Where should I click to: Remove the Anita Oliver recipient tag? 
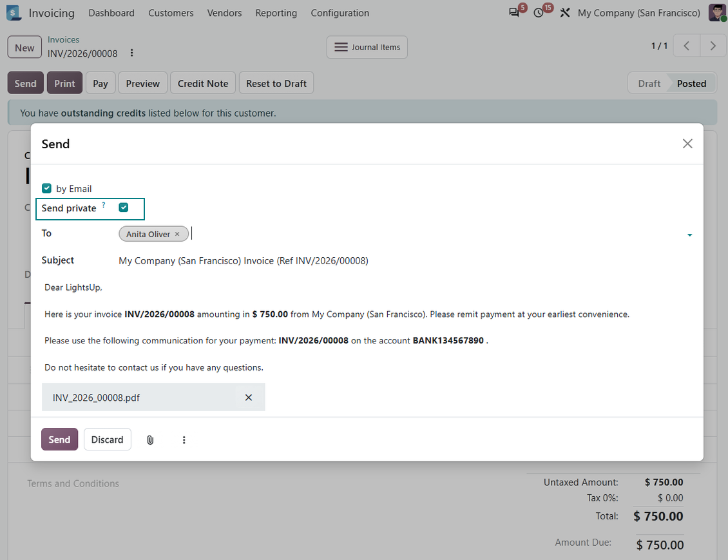tap(177, 234)
